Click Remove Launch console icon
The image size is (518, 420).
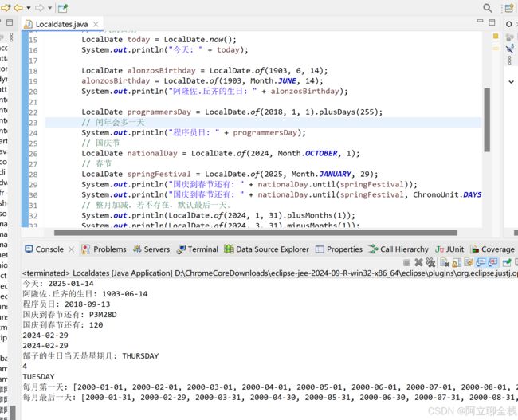tap(418, 263)
